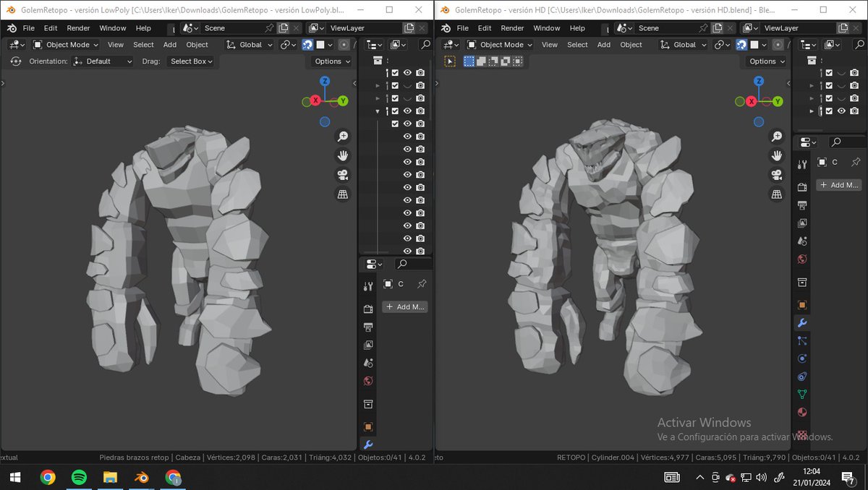The width and height of the screenshot is (868, 490).
Task: Open World properties tab in HD window
Action: point(801,259)
